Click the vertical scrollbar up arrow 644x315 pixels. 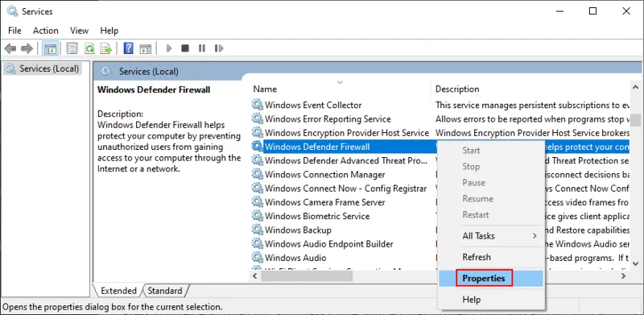(x=636, y=87)
